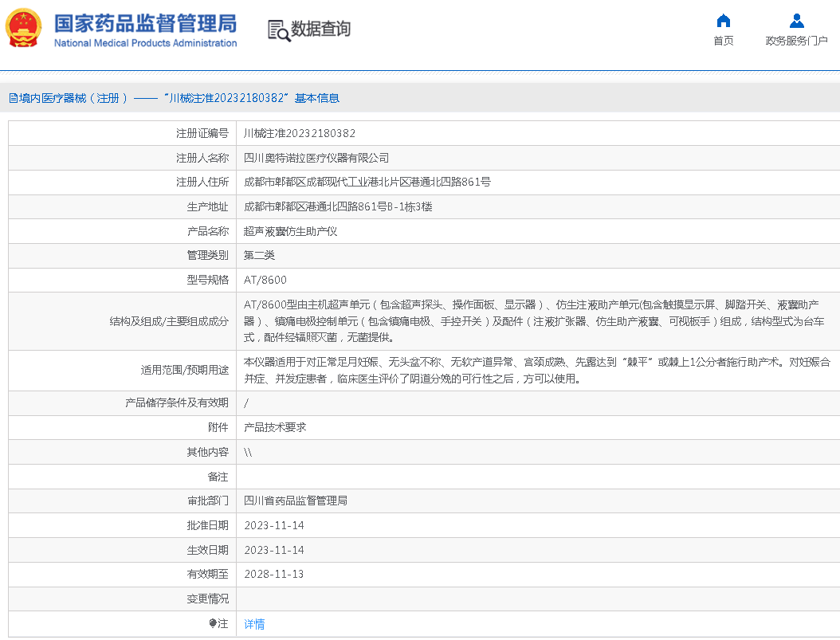Viewport: 840px width, 640px height.
Task: Click the expiry date 2028-11-13
Action: tap(273, 574)
